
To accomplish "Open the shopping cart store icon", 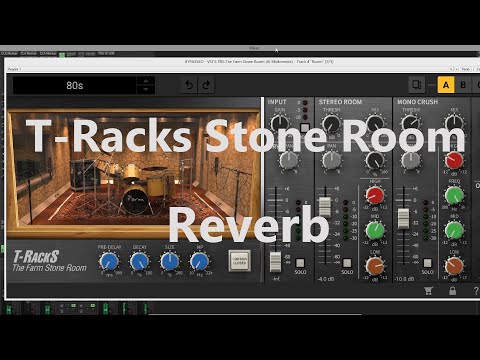I will pyautogui.click(x=428, y=291).
